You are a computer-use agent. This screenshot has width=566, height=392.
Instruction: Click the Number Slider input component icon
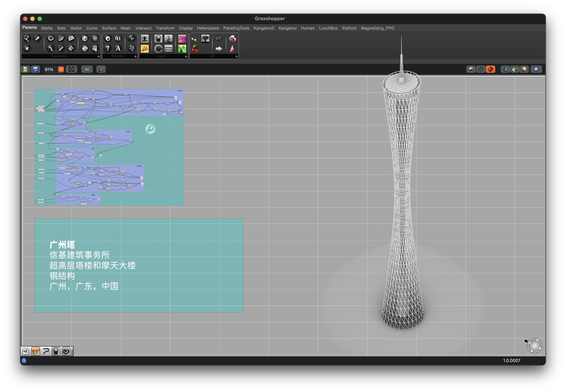point(145,39)
